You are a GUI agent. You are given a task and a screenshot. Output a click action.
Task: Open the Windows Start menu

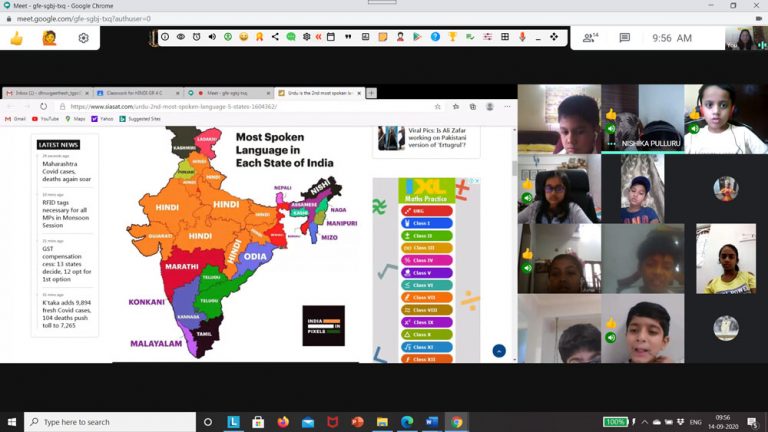click(x=12, y=422)
